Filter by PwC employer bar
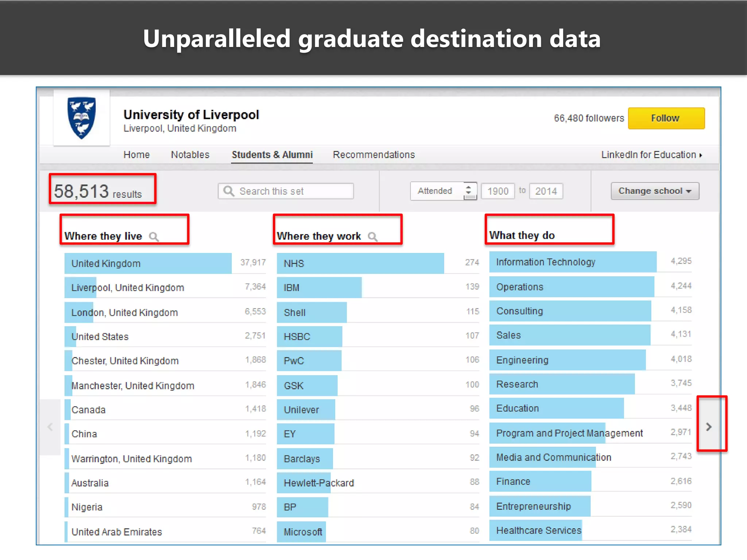This screenshot has height=560, width=747. (x=378, y=361)
